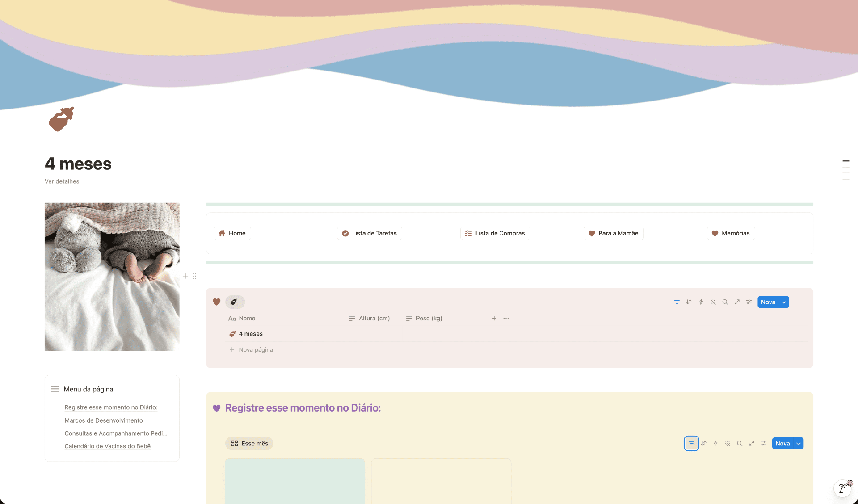The image size is (858, 504).
Task: Click search icon in the pink database toolbar
Action: (725, 302)
